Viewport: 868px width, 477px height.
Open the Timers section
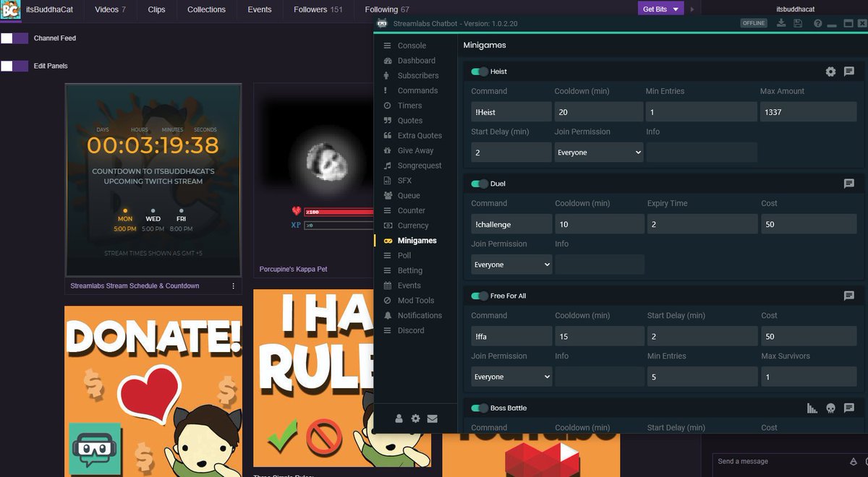pos(409,106)
